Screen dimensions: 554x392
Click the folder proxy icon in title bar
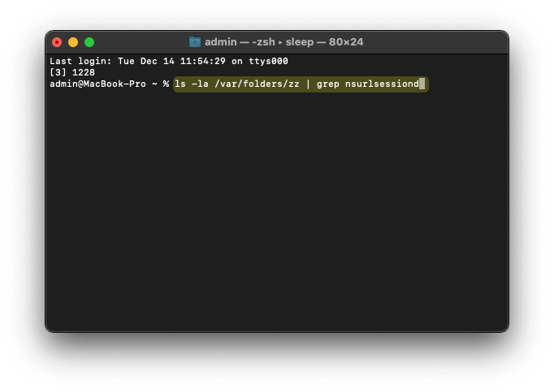point(195,42)
